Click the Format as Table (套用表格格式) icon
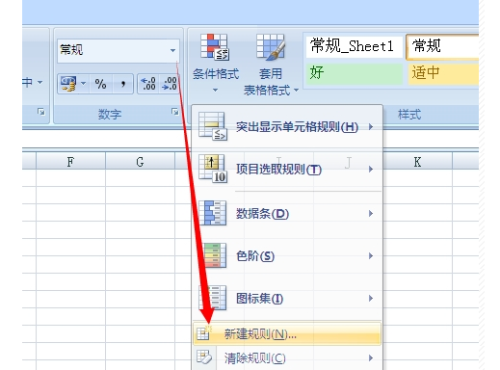 coord(270,47)
